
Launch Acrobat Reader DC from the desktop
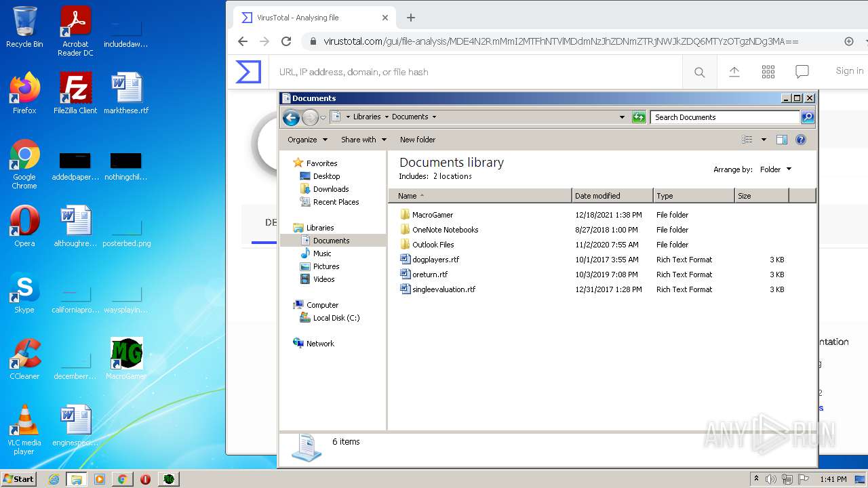[75, 30]
